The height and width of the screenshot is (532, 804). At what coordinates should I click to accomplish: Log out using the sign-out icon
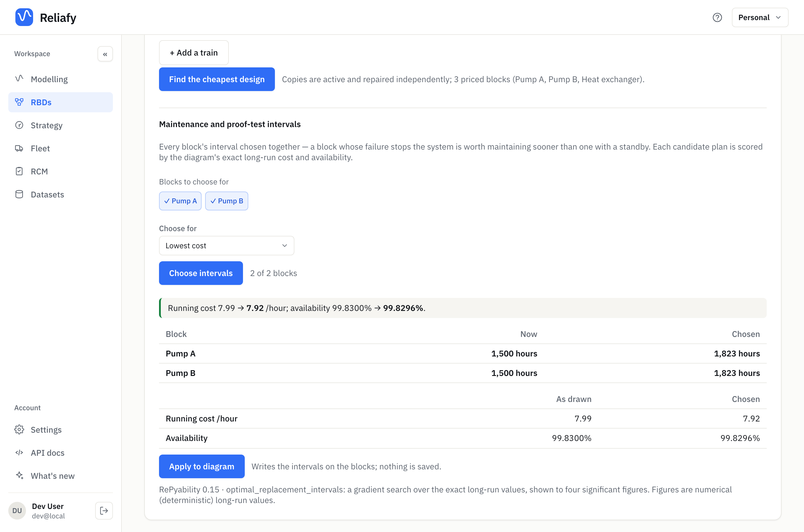click(x=104, y=511)
